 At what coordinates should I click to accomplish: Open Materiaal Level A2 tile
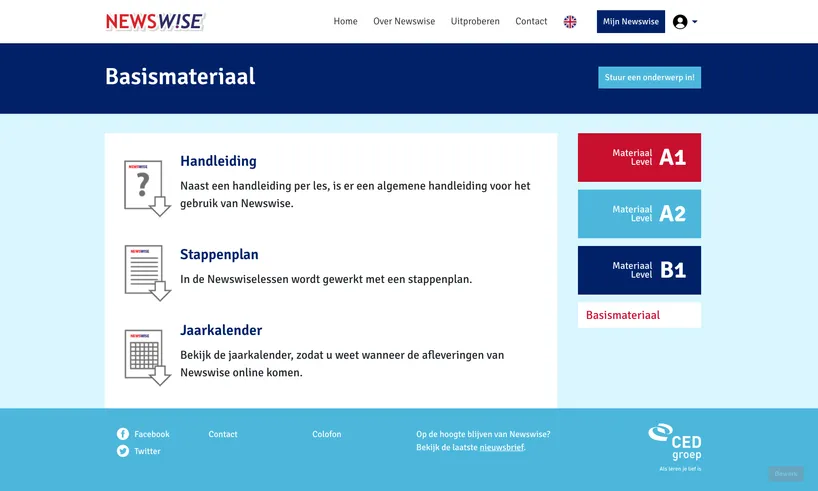tap(639, 213)
